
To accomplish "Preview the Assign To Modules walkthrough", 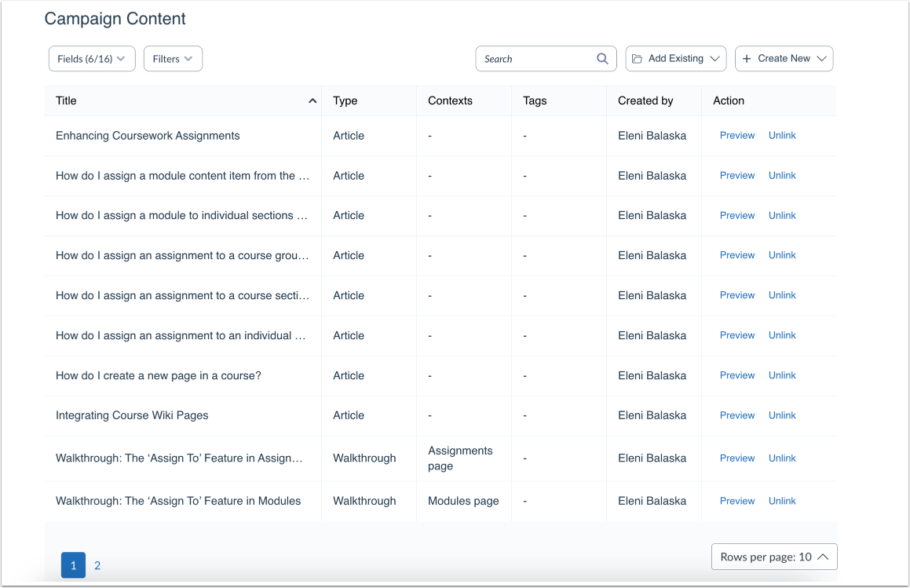I will coord(737,501).
